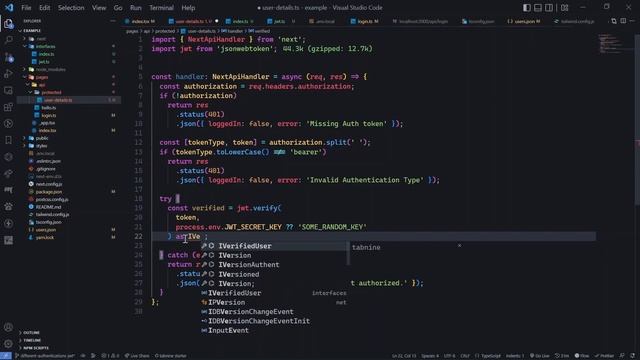Click the git branch name in status bar
Viewport: 640px width, 360px height.
[45, 356]
